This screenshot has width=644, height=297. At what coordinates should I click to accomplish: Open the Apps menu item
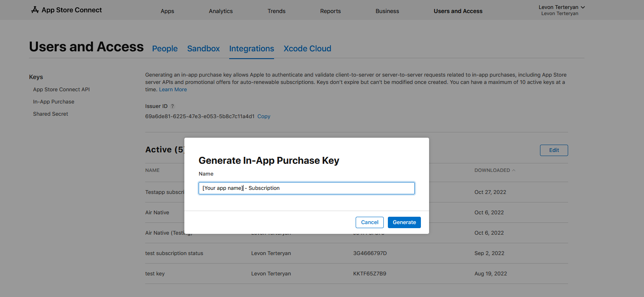(x=167, y=11)
